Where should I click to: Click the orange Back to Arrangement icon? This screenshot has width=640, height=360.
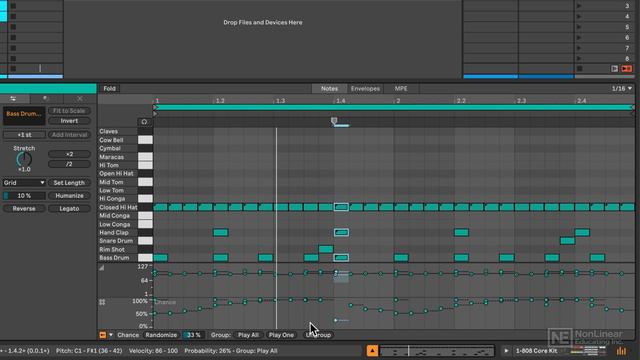[x=627, y=69]
